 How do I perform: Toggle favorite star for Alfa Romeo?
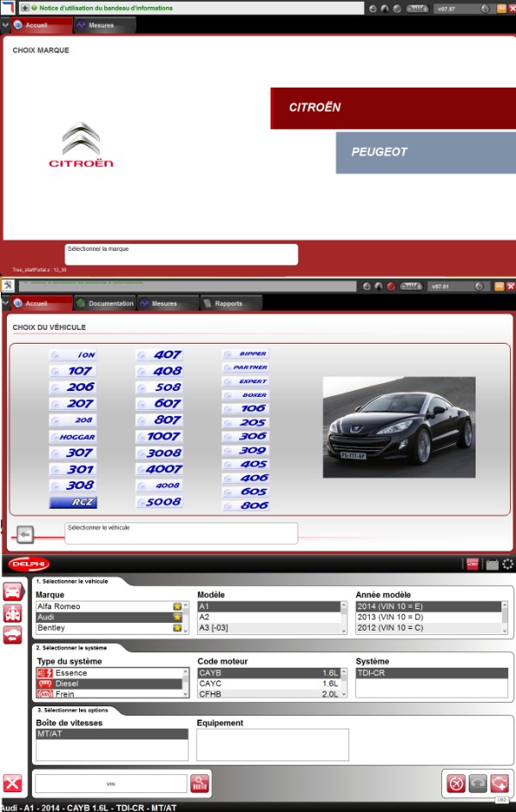click(x=177, y=607)
